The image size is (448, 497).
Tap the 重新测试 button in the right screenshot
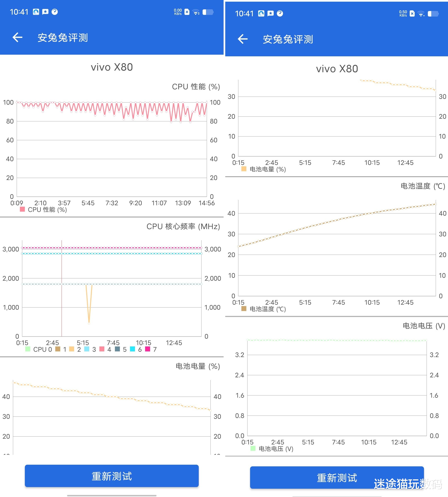click(x=337, y=477)
